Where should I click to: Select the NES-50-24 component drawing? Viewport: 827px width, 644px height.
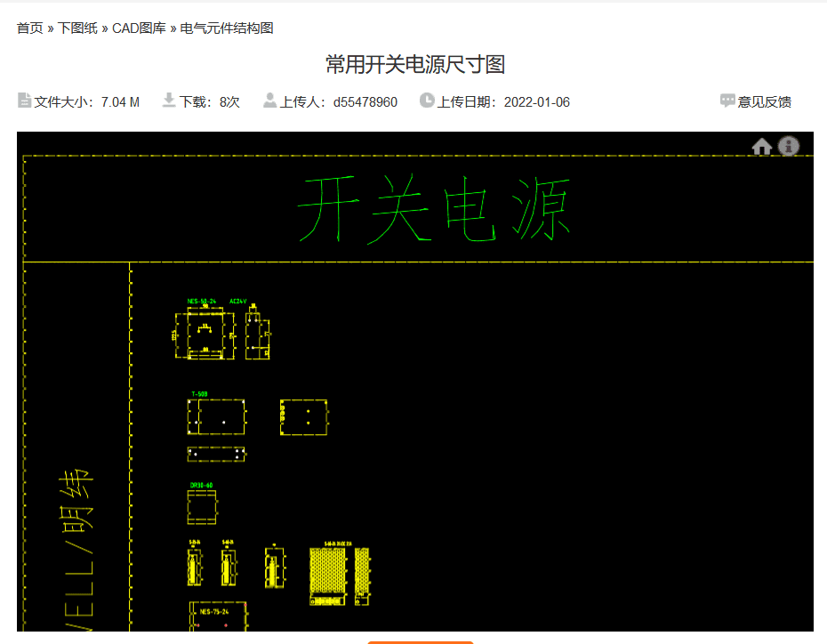point(201,301)
